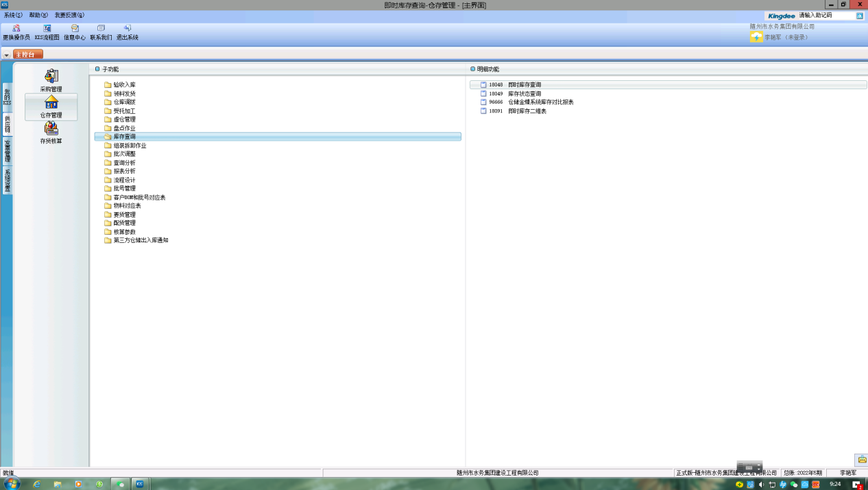Viewport: 868px width, 490px height.
Task: Click the weather icon beside 李艳军
Action: click(756, 37)
